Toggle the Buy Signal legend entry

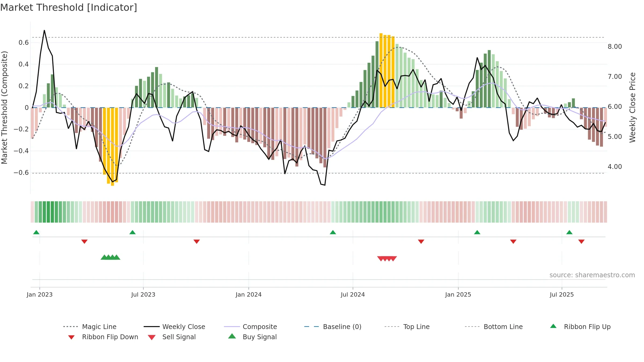[252, 337]
